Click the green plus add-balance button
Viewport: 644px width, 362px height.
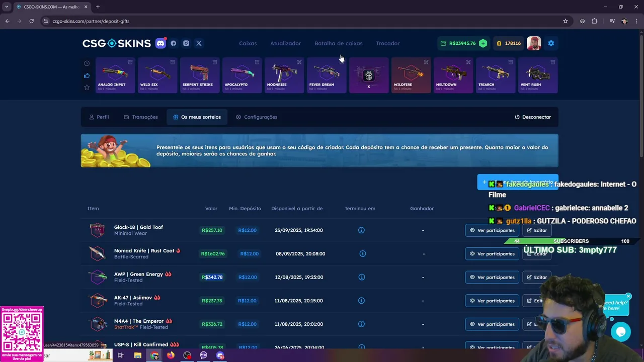[x=483, y=43]
